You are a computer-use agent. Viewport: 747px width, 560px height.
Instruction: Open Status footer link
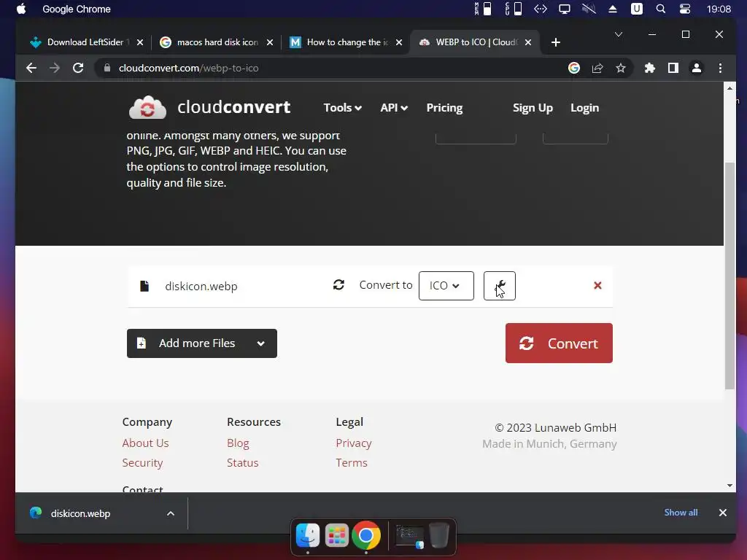coord(242,463)
